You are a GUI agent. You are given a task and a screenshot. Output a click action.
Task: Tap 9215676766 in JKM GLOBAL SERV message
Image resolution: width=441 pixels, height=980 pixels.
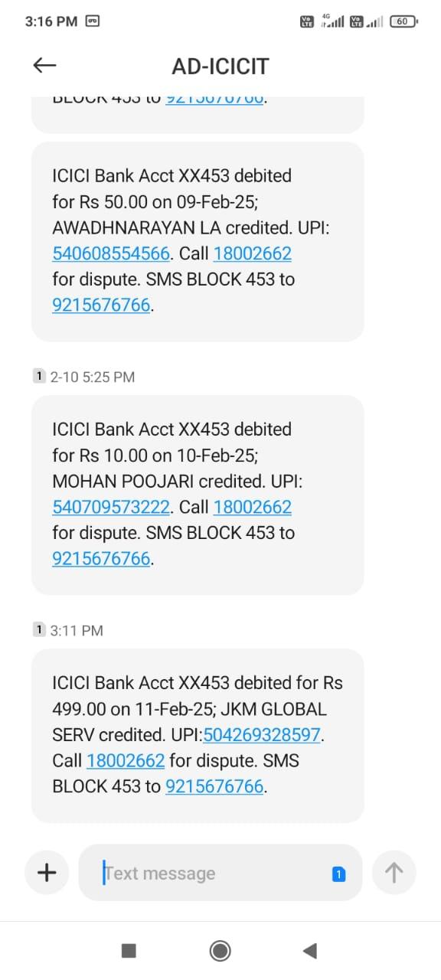[x=214, y=787]
